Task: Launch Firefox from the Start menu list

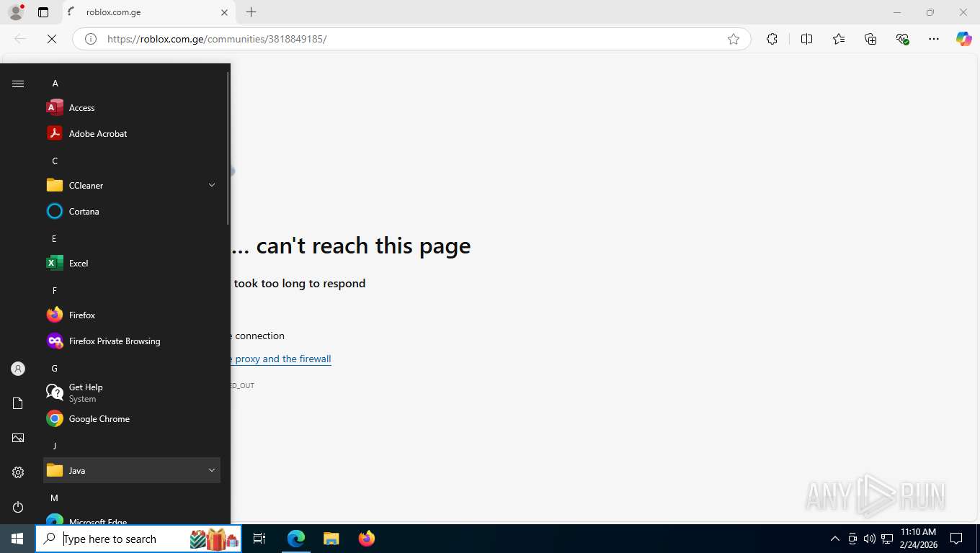Action: [x=132, y=315]
